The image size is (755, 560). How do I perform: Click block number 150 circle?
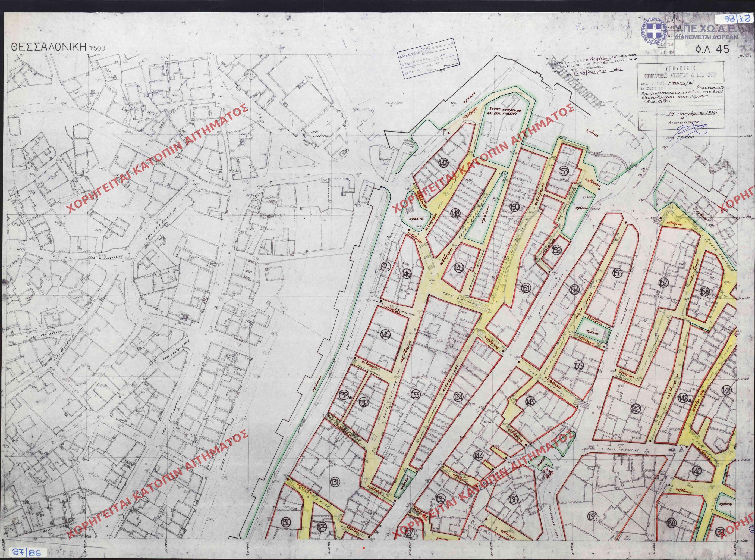click(514, 207)
